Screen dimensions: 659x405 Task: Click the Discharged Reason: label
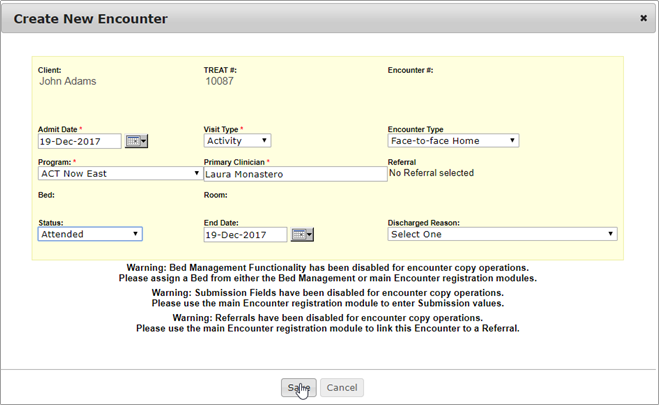pyautogui.click(x=424, y=223)
